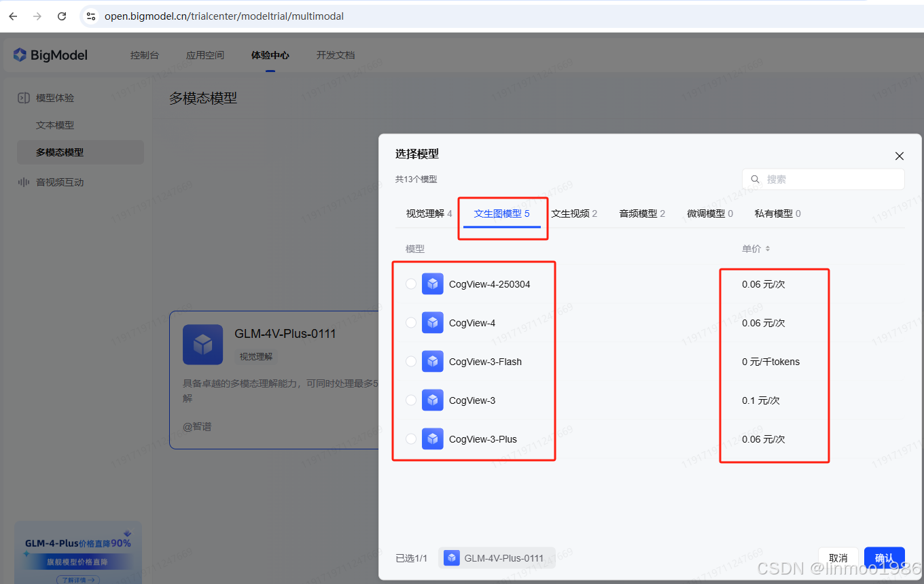The height and width of the screenshot is (584, 924).
Task: Switch to the 视觉理解 tab
Action: click(429, 213)
